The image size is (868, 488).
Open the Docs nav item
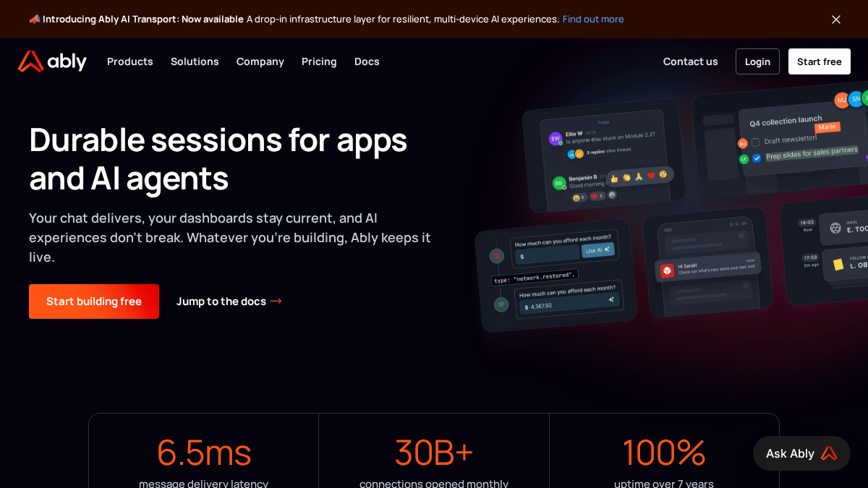[367, 61]
